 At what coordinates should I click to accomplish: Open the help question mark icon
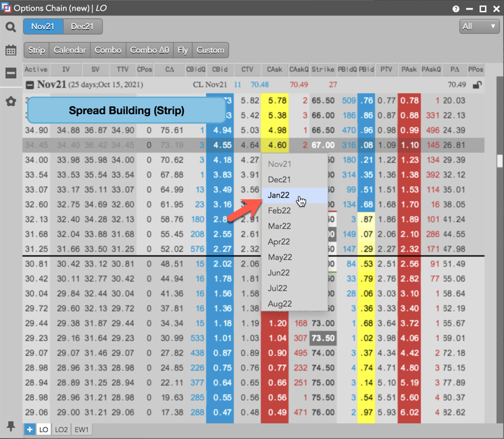point(456,8)
